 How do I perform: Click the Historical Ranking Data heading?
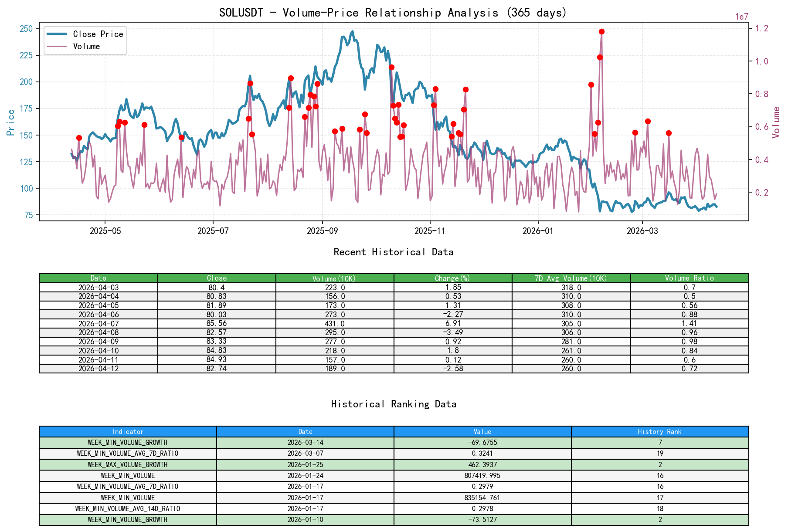point(393,404)
